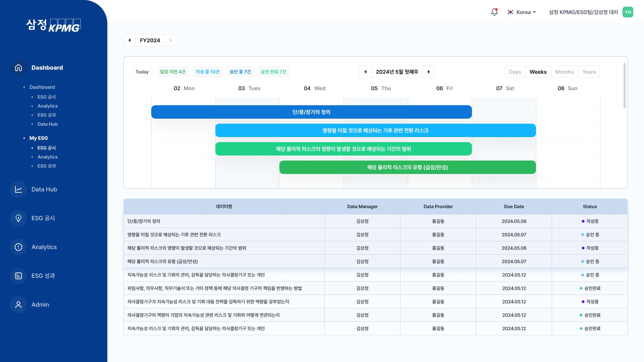
Task: Click the ESG 공시 lightbulb icon
Action: click(x=18, y=218)
